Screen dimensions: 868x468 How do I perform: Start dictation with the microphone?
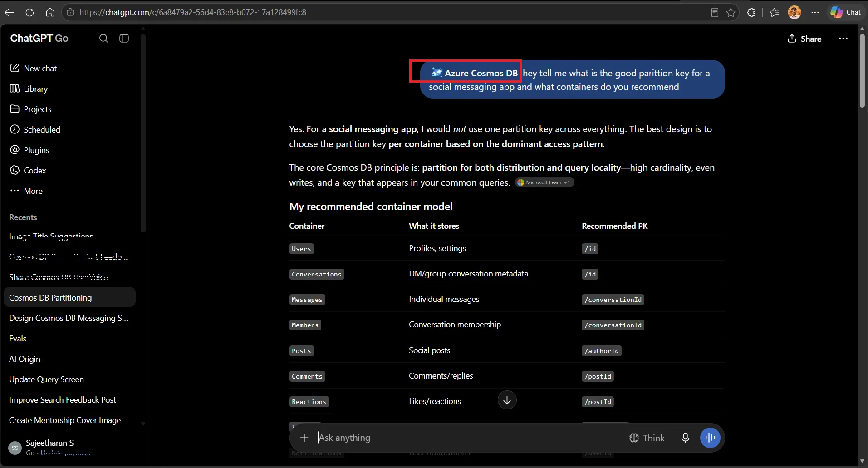tap(685, 438)
